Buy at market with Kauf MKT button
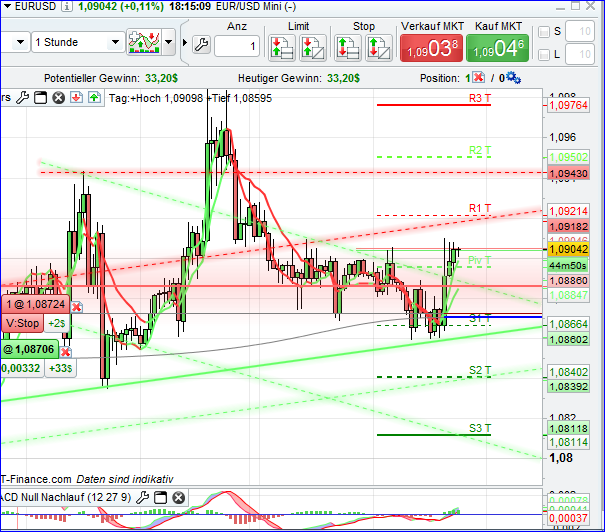The height and width of the screenshot is (532, 605). (x=497, y=46)
